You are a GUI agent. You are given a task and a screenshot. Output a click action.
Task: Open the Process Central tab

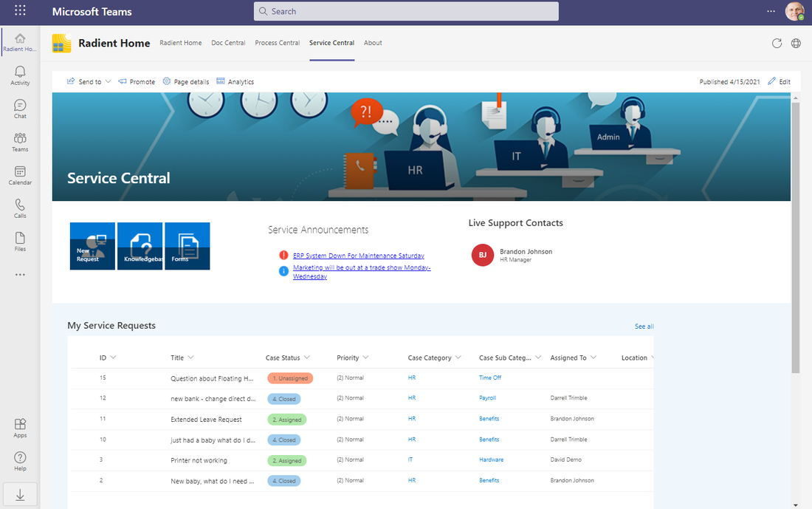pyautogui.click(x=277, y=43)
